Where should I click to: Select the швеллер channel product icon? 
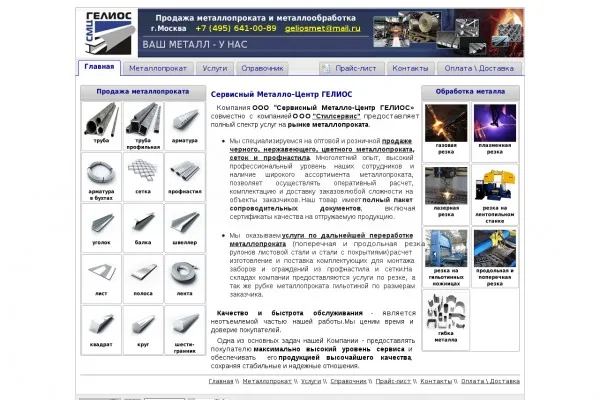pos(185,222)
